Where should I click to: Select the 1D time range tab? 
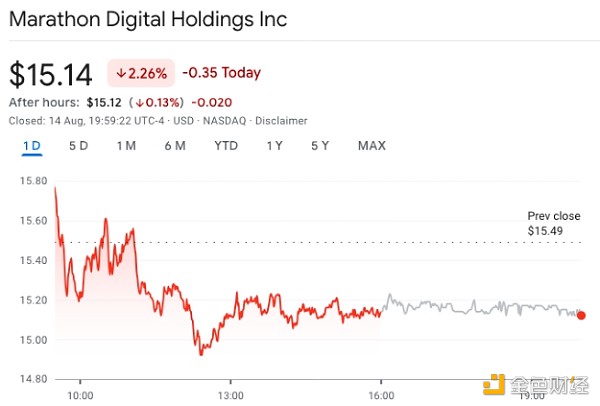[x=31, y=146]
